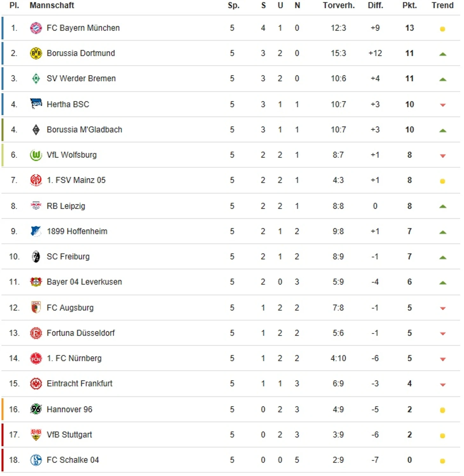Sort table by the Torverh. column header
The height and width of the screenshot is (476, 464).
338,5
